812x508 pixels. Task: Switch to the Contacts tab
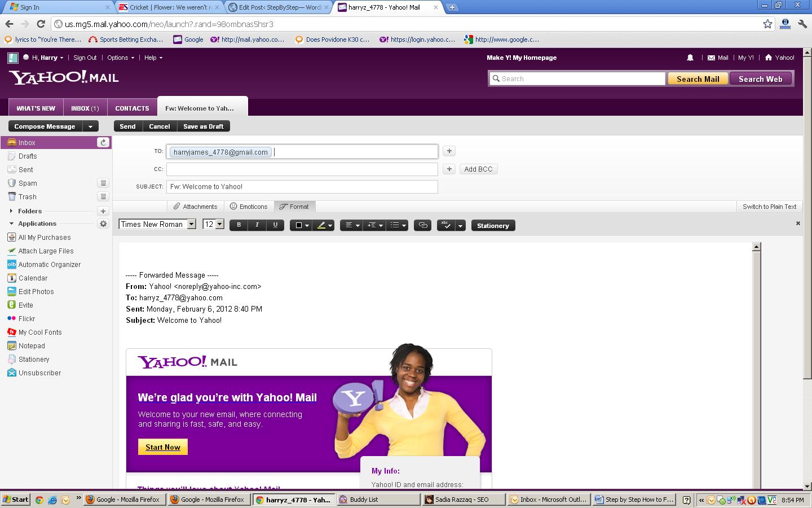pos(132,108)
